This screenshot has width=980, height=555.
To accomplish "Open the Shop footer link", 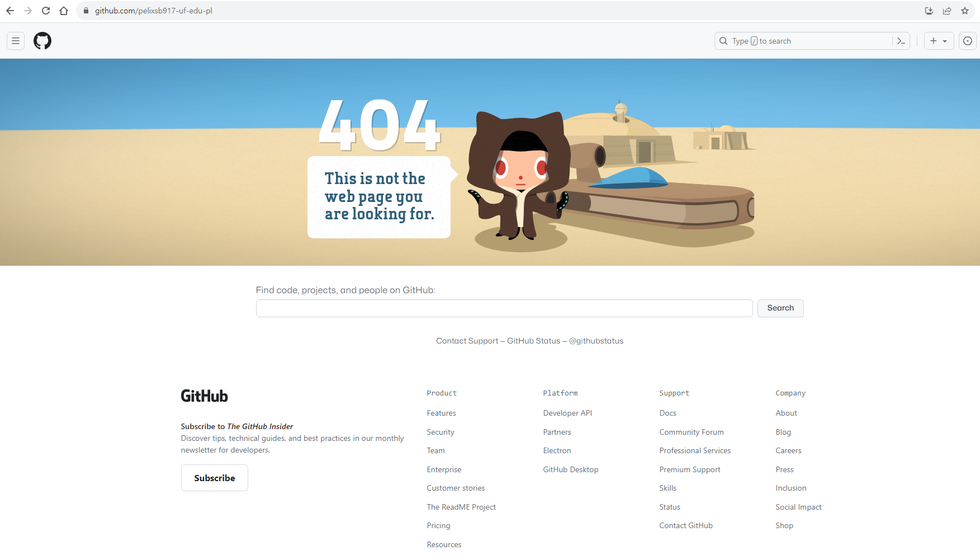I will pyautogui.click(x=784, y=525).
